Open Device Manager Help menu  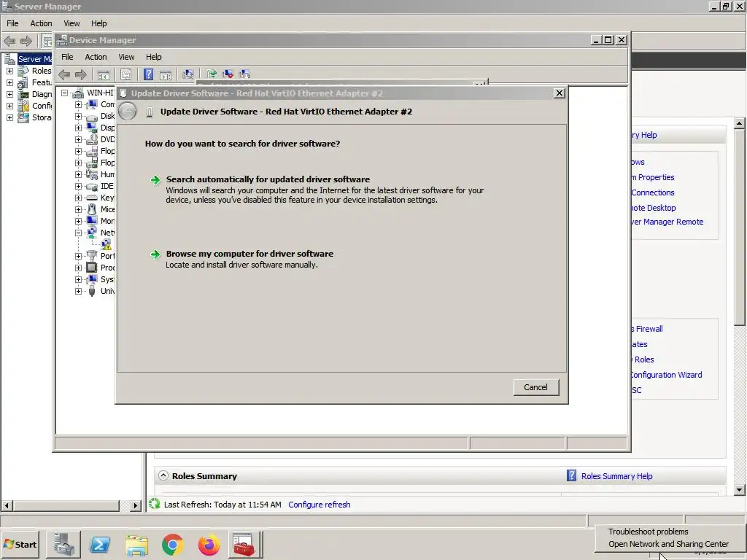tap(153, 57)
